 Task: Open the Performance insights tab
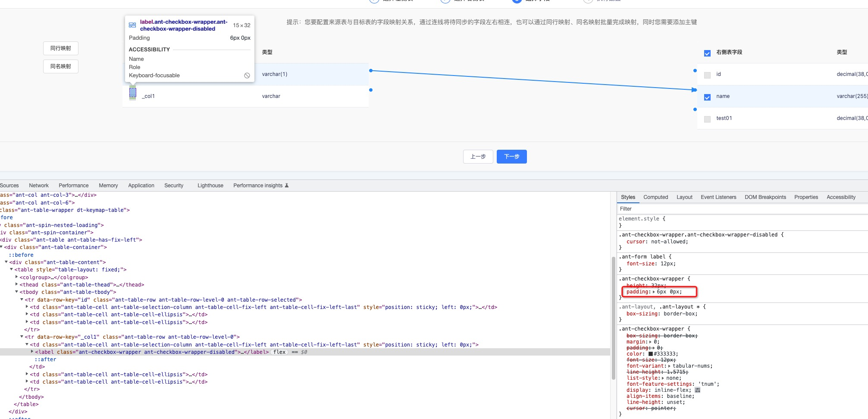click(258, 186)
